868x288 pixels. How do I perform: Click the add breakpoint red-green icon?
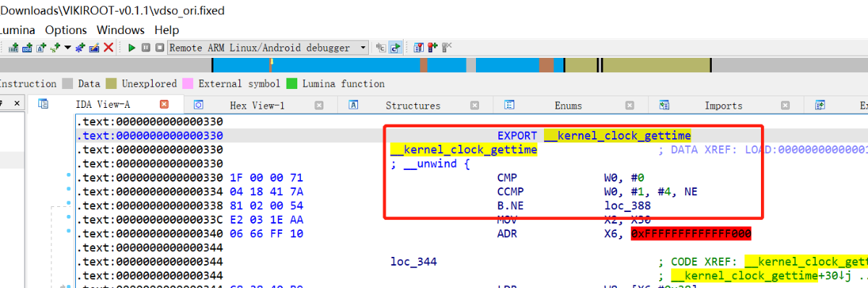coord(433,48)
